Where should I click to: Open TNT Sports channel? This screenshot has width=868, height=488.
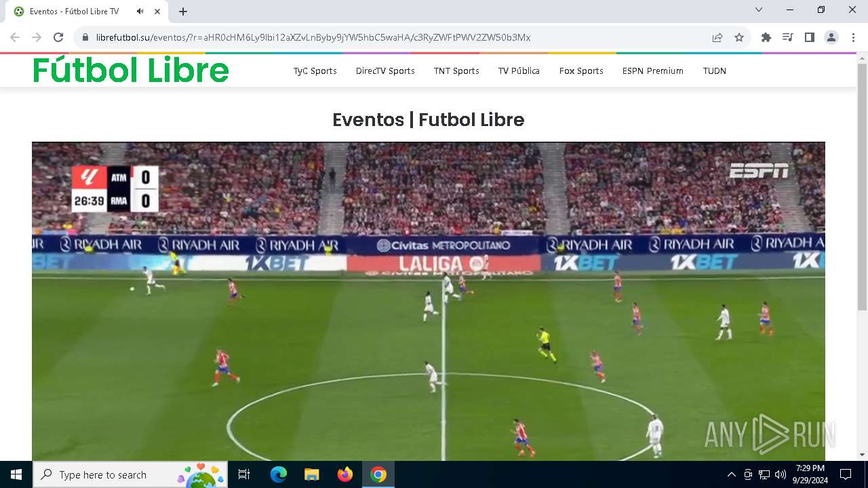pyautogui.click(x=456, y=70)
